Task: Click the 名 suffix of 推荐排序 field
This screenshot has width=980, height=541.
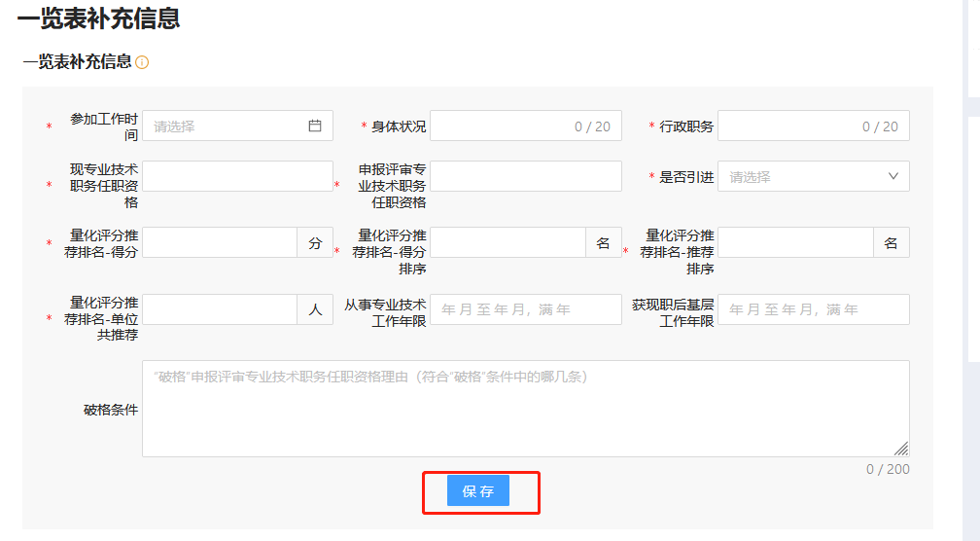Action: click(892, 242)
